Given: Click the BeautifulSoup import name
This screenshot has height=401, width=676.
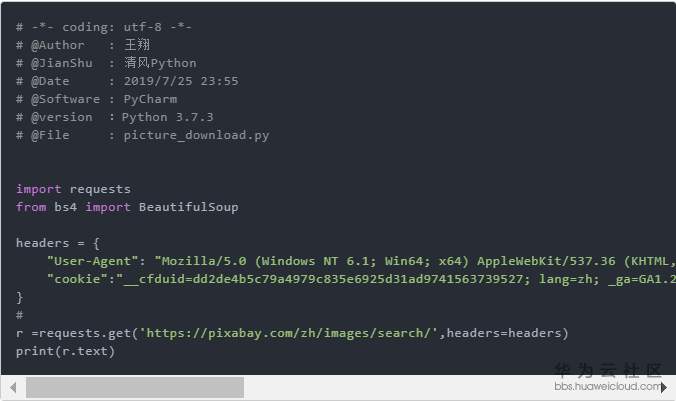Looking at the screenshot, I should (188, 207).
